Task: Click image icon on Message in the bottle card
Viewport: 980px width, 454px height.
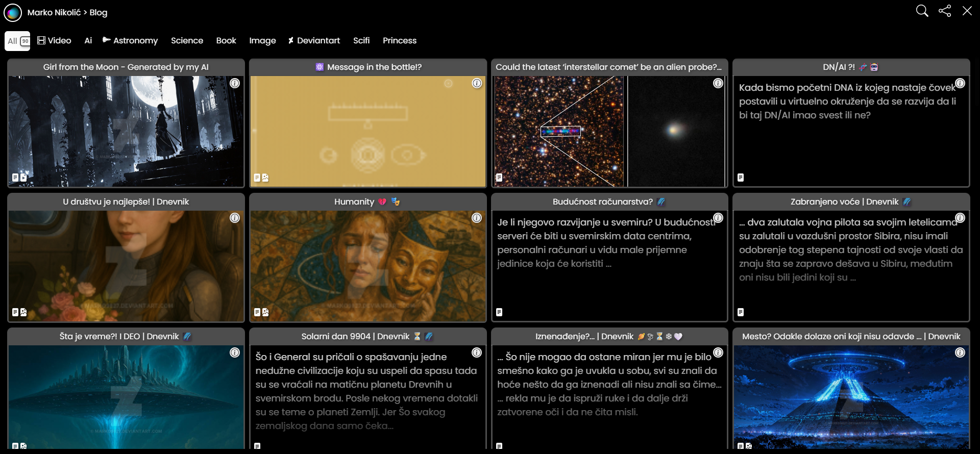Action: [x=265, y=178]
